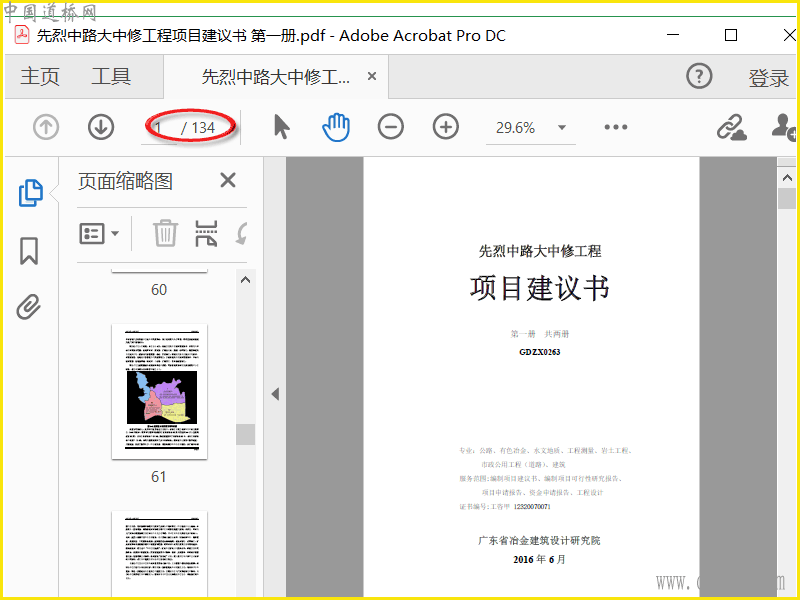Click the total pages text / 134
The width and height of the screenshot is (800, 600).
198,128
